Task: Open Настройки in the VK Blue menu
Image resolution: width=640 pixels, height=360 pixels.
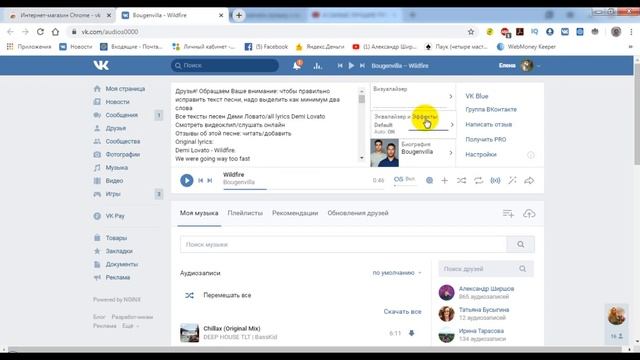Action: click(481, 154)
